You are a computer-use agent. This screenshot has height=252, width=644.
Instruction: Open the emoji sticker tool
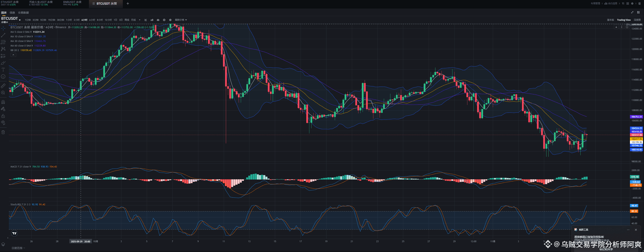click(3, 77)
